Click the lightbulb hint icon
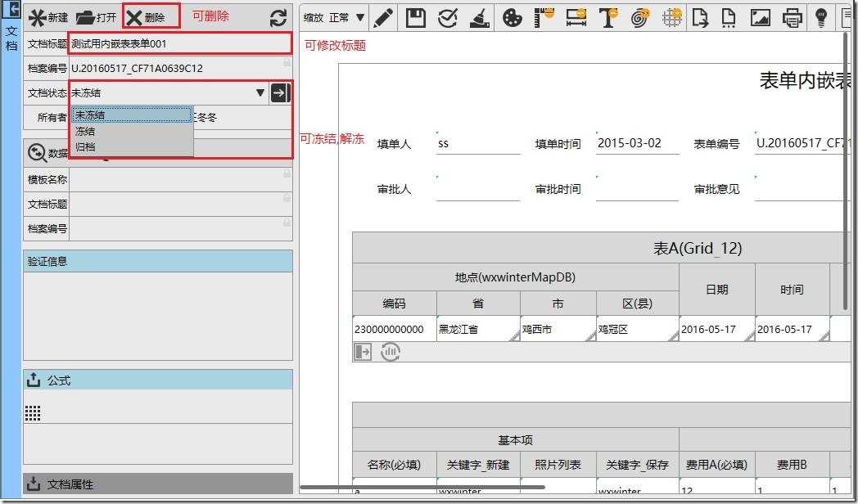The height and width of the screenshot is (504, 858). click(821, 18)
